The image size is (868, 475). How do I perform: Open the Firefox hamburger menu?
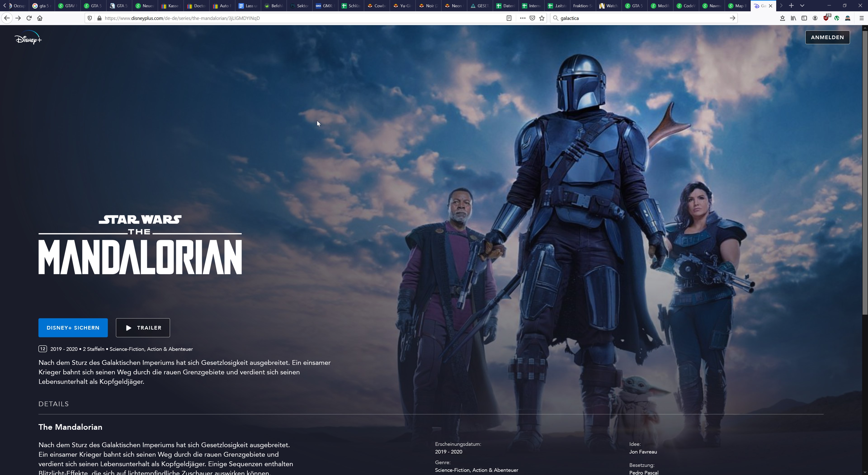862,18
